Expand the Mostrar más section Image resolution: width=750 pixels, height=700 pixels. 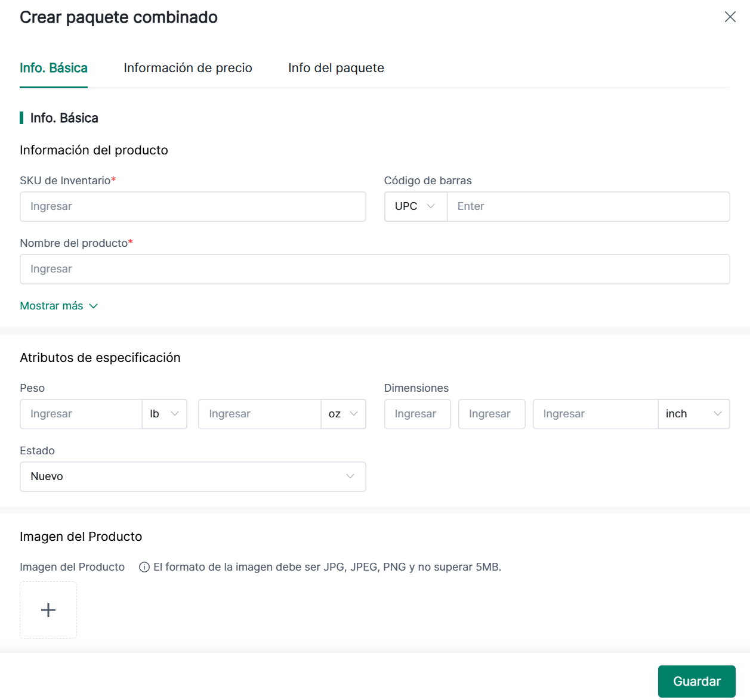(58, 306)
